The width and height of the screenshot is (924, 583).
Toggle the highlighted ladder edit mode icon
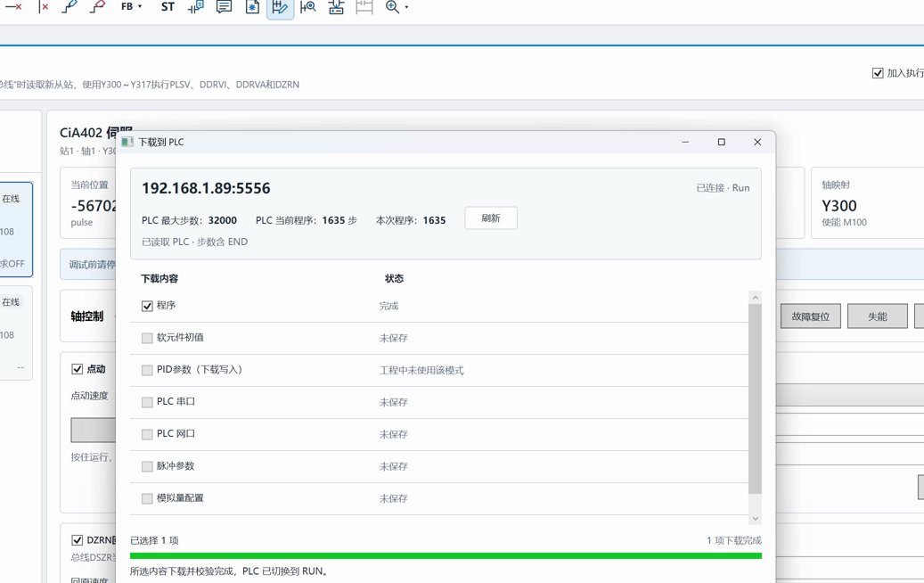click(x=281, y=7)
